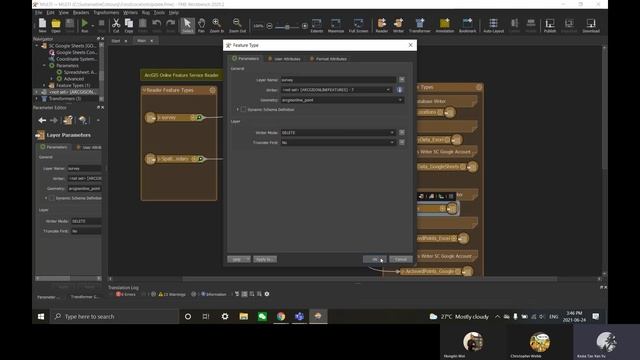This screenshot has width=640, height=360.
Task: Click the Apply to... button
Action: point(265,259)
